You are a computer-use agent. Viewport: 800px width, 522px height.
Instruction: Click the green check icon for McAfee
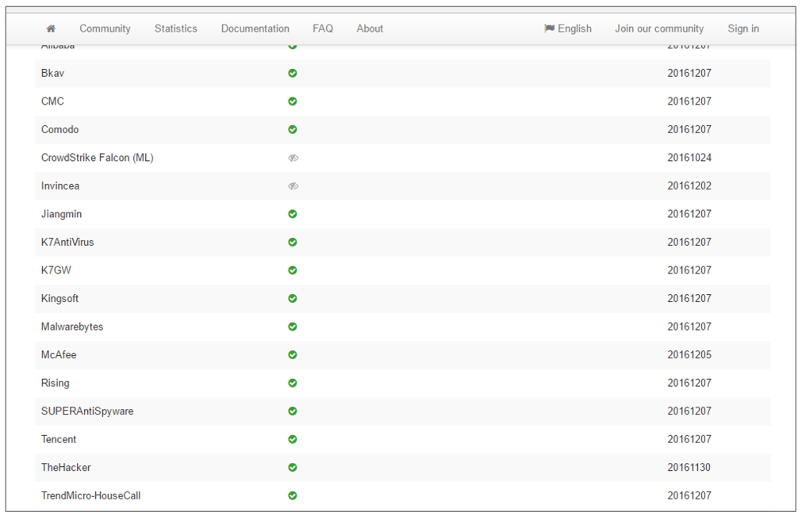coord(292,355)
